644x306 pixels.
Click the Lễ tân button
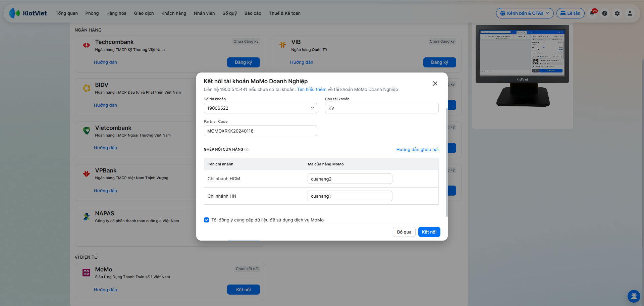pos(571,13)
